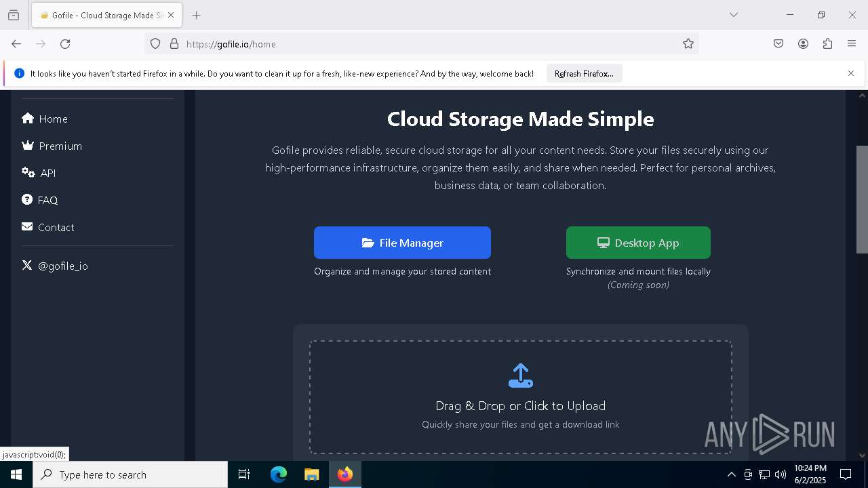Open a new tab with plus button
868x488 pixels.
pos(196,15)
